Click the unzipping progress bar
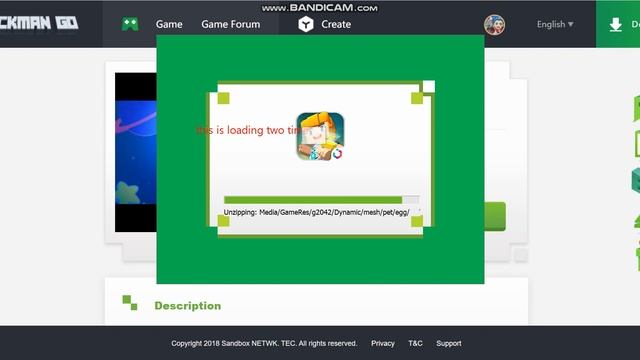The height and width of the screenshot is (360, 640). point(321,200)
